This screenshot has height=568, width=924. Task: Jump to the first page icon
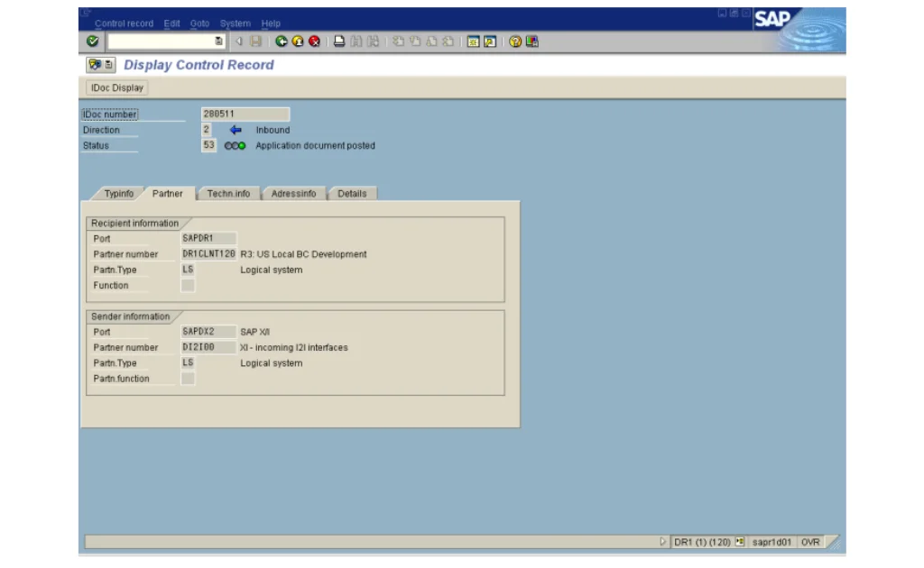[x=398, y=41]
